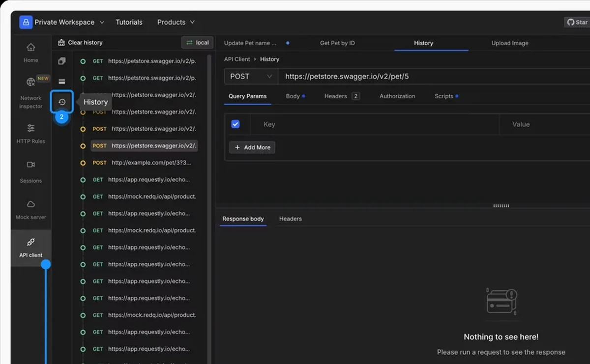
Task: Go to HTTP Rules in the sidebar
Action: click(30, 134)
